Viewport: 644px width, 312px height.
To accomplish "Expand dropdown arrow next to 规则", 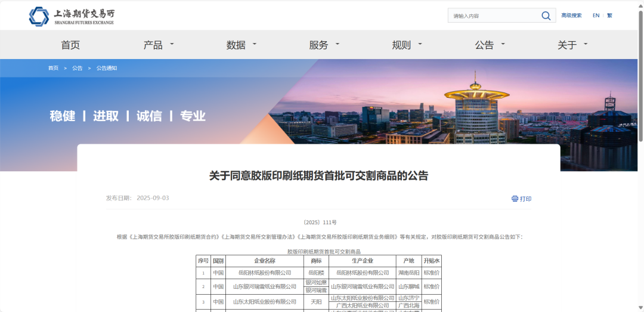I will [420, 44].
